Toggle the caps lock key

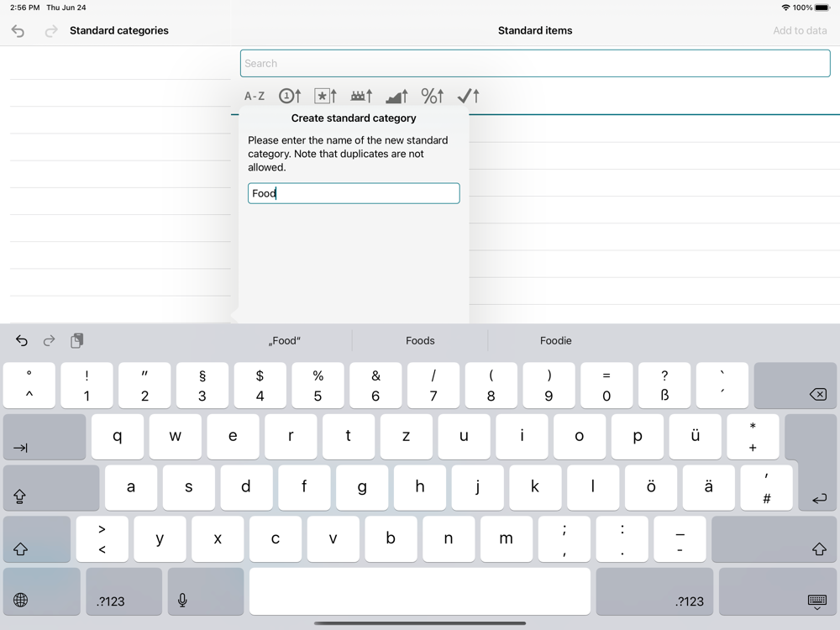[x=51, y=487]
